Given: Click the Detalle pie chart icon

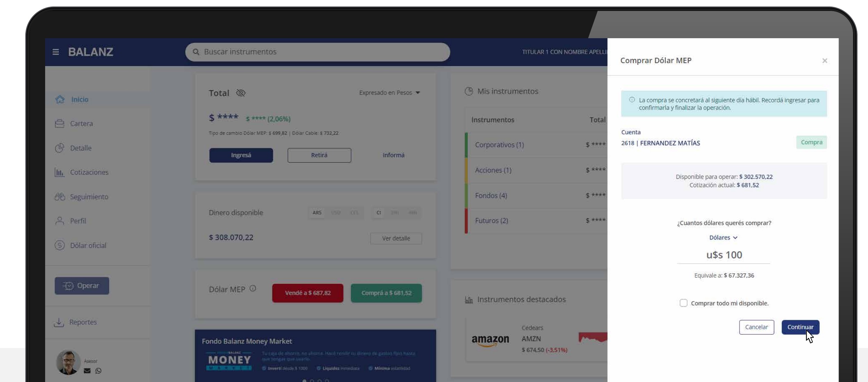Looking at the screenshot, I should [60, 148].
